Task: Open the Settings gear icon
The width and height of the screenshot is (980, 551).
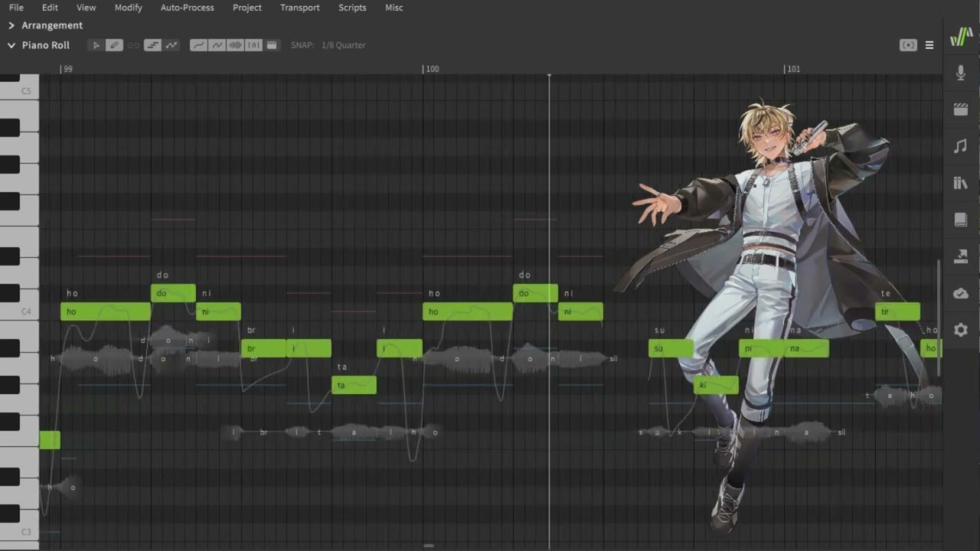Action: [961, 330]
